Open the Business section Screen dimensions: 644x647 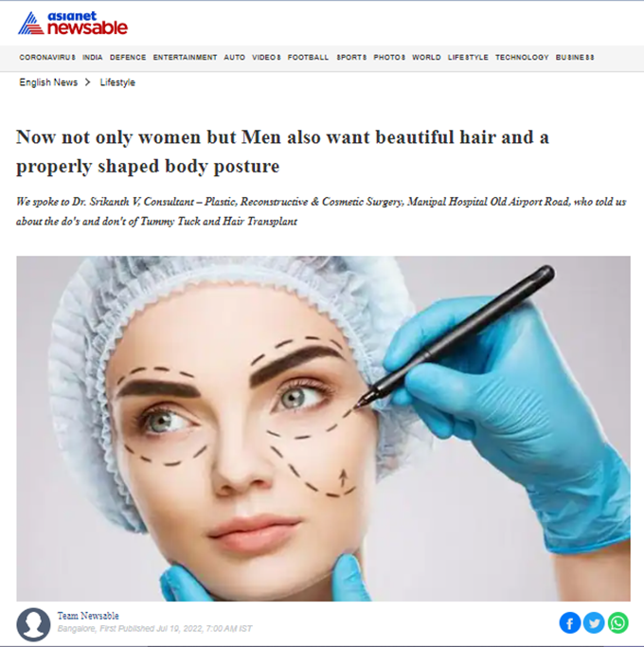(575, 58)
